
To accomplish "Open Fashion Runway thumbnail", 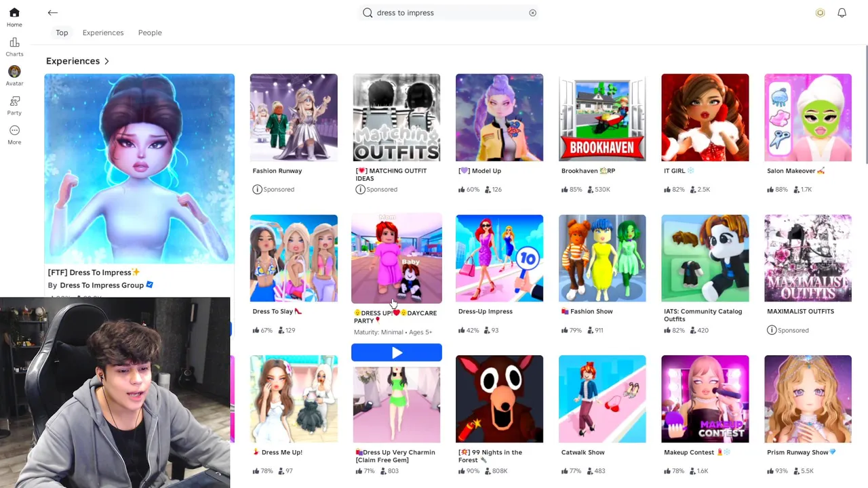I will tap(294, 117).
